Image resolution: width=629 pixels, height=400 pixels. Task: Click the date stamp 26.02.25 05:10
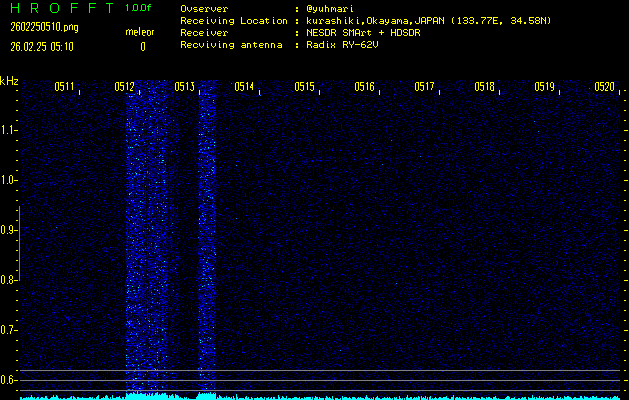pos(42,47)
